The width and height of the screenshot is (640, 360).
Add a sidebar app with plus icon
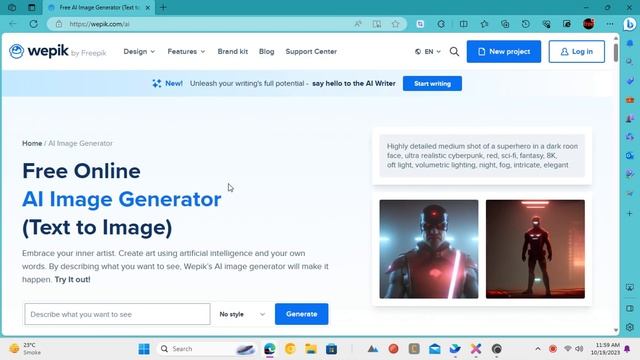[x=630, y=213]
